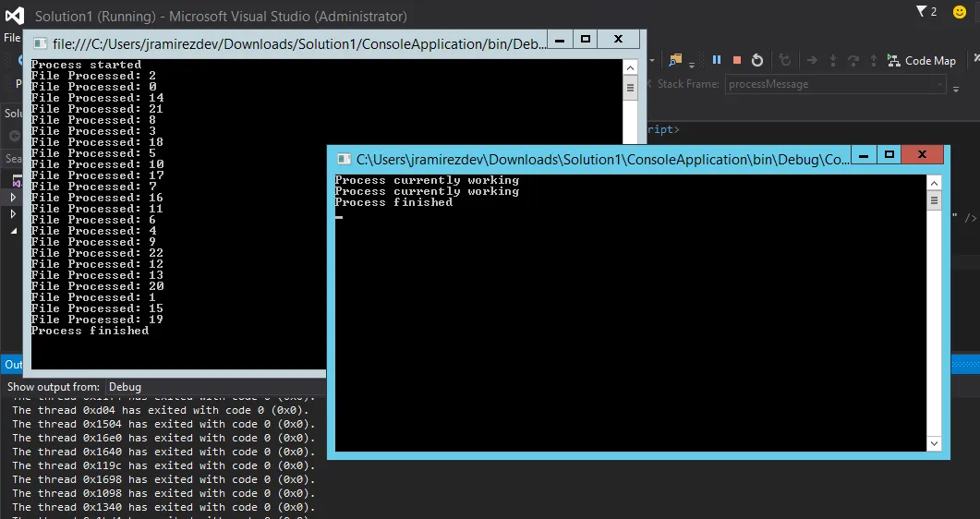Image resolution: width=980 pixels, height=519 pixels.
Task: Click 'File Processed: 22' console line
Action: 98,253
